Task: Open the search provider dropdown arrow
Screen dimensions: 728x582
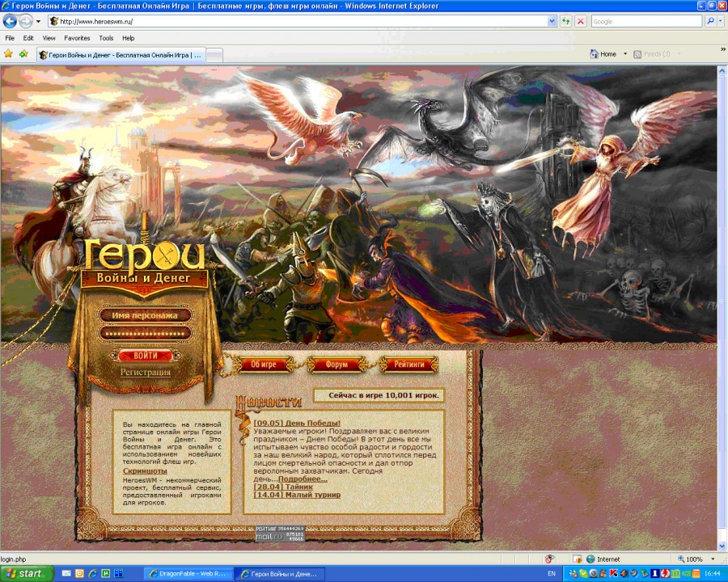Action: (721, 21)
